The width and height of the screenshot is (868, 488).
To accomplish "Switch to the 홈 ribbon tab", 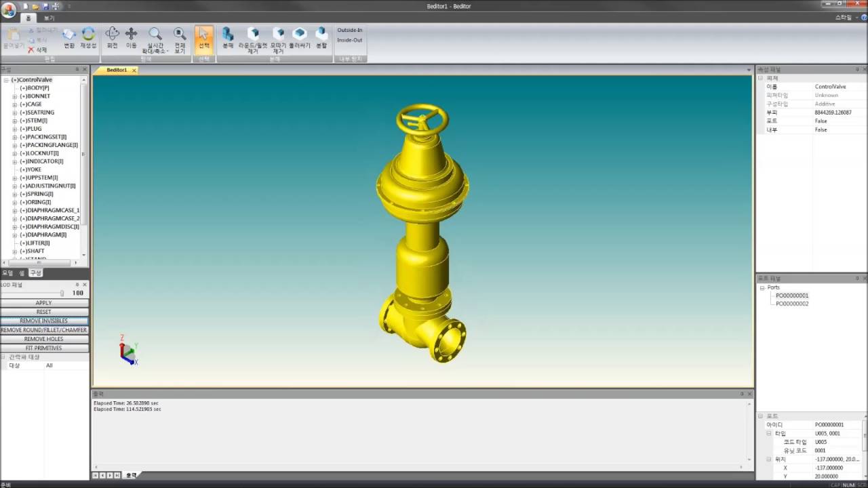I will tap(28, 18).
